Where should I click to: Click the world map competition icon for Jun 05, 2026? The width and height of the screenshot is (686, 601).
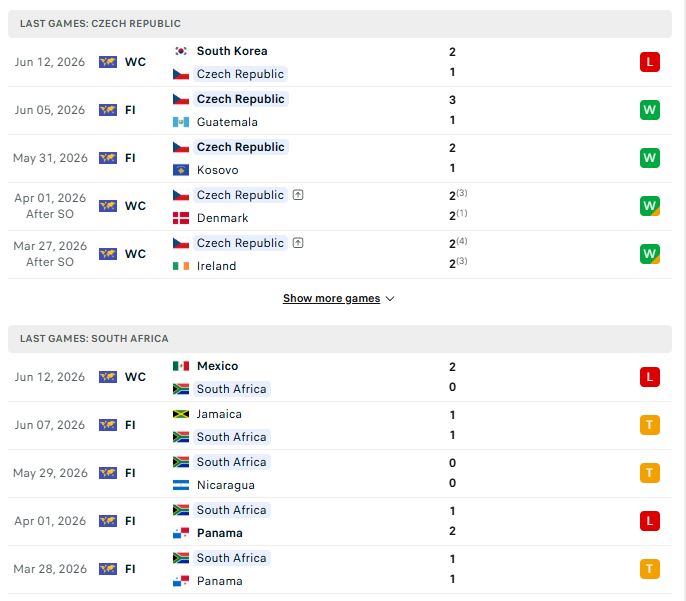(108, 110)
